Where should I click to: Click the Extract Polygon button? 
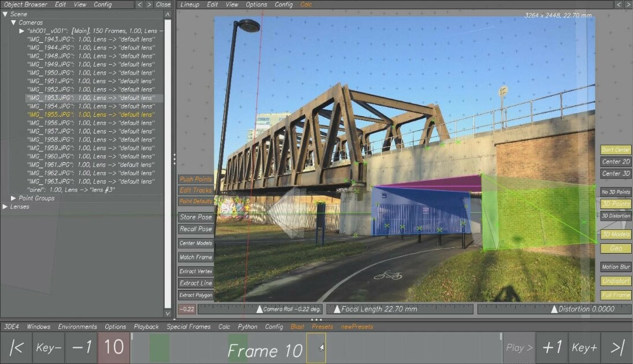click(196, 295)
